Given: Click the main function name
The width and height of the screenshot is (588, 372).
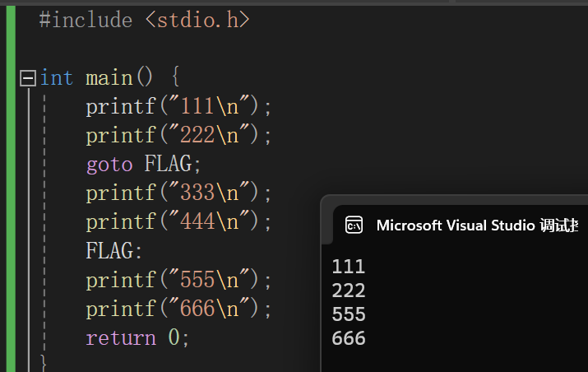Looking at the screenshot, I should [x=109, y=78].
